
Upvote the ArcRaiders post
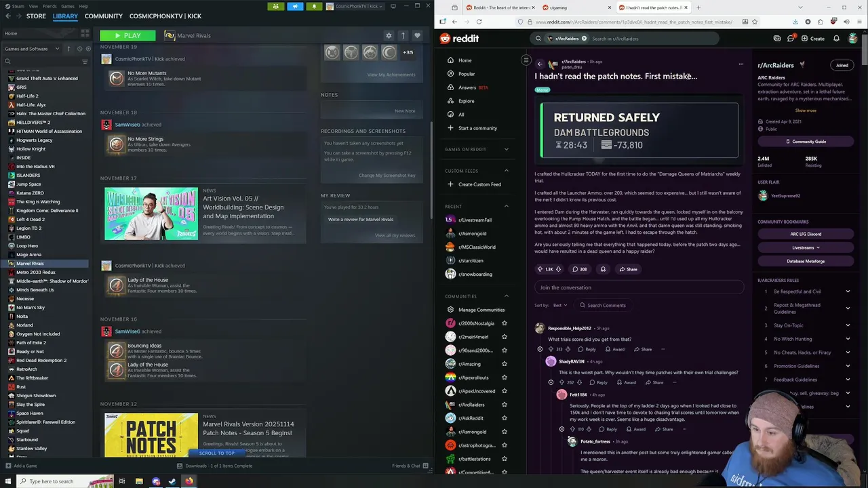(x=540, y=269)
